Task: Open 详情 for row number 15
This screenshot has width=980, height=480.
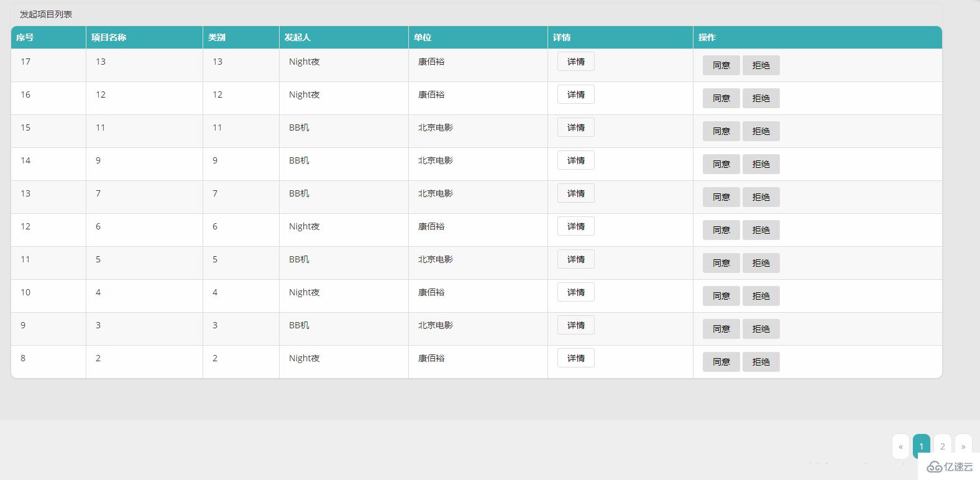Action: tap(575, 127)
